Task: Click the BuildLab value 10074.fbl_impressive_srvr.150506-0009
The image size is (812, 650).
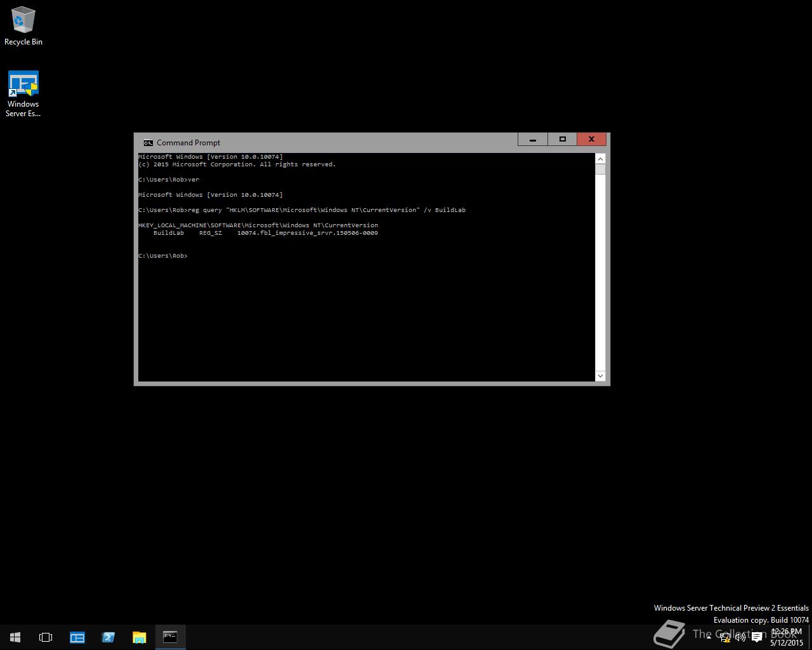Action: click(308, 233)
